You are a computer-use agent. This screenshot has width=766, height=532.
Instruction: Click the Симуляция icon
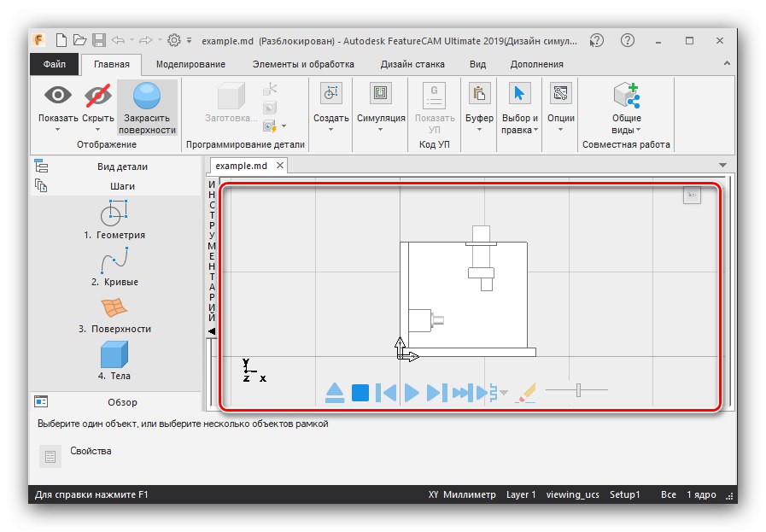point(381,93)
